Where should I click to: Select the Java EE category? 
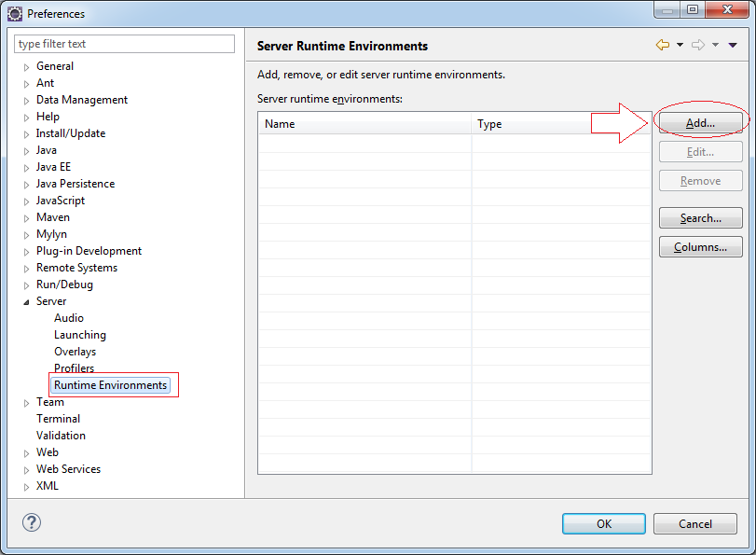tap(53, 167)
